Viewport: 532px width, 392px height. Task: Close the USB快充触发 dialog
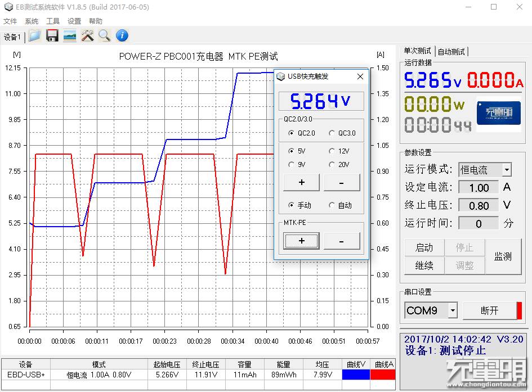point(360,76)
